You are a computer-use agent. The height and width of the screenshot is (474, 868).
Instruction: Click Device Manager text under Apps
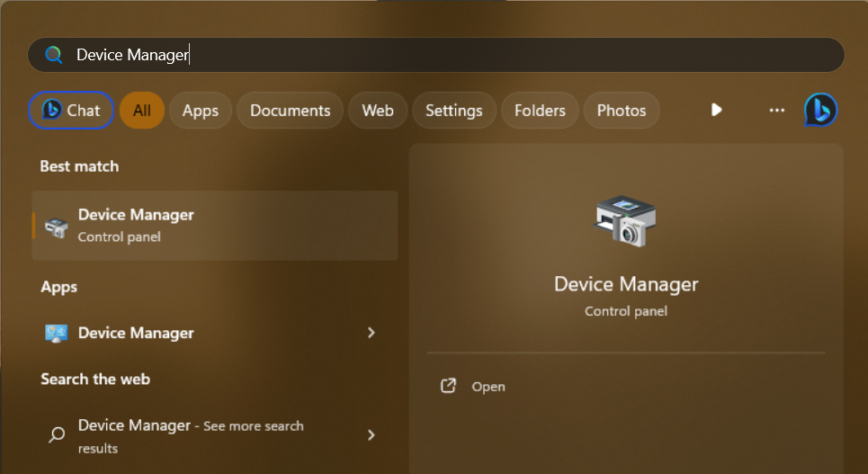[x=136, y=333]
